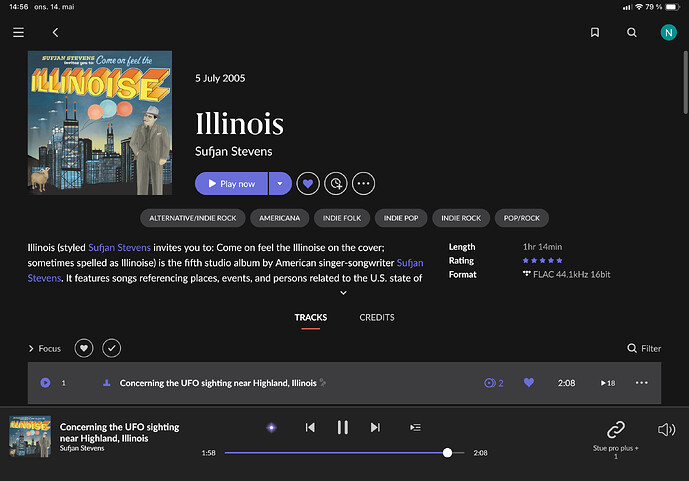Toggle the heart on track 1
The height and width of the screenshot is (481, 689).
click(529, 383)
